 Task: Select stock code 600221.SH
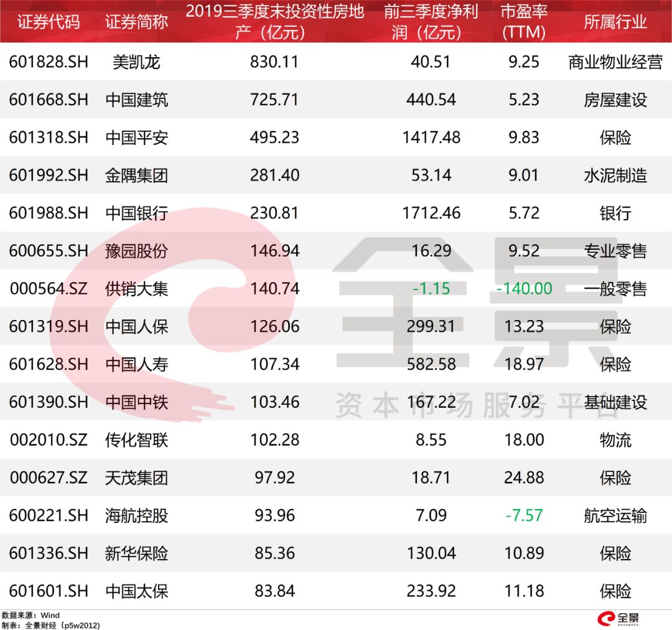click(49, 515)
